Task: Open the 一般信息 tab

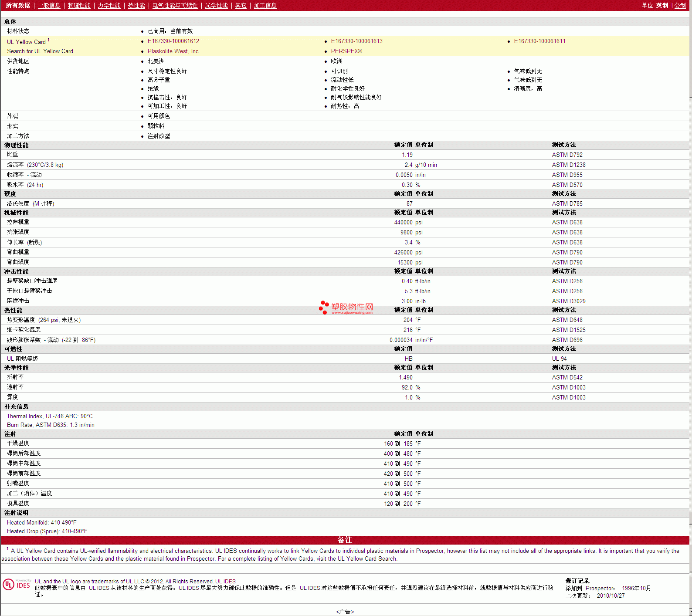Action: click(x=49, y=6)
